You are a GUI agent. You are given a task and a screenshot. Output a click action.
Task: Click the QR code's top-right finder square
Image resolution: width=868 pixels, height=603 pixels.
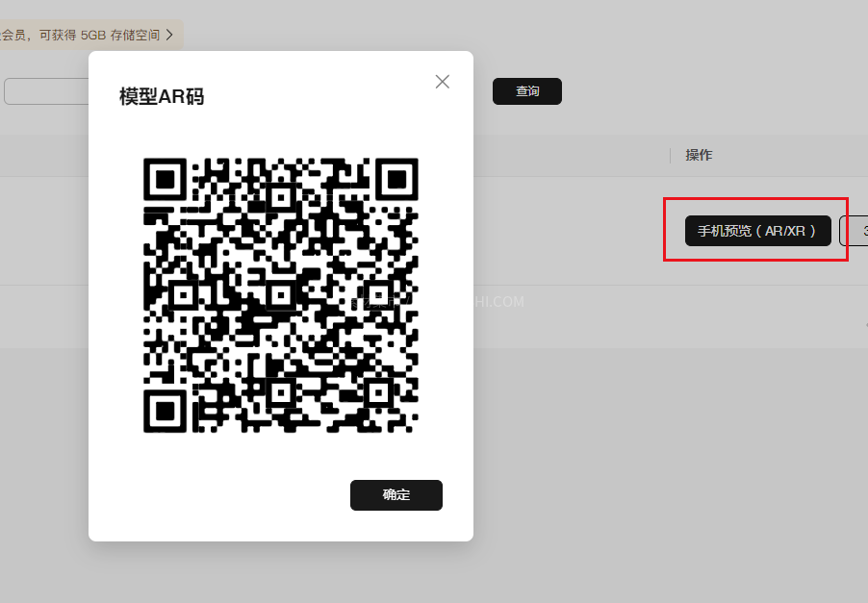[396, 179]
